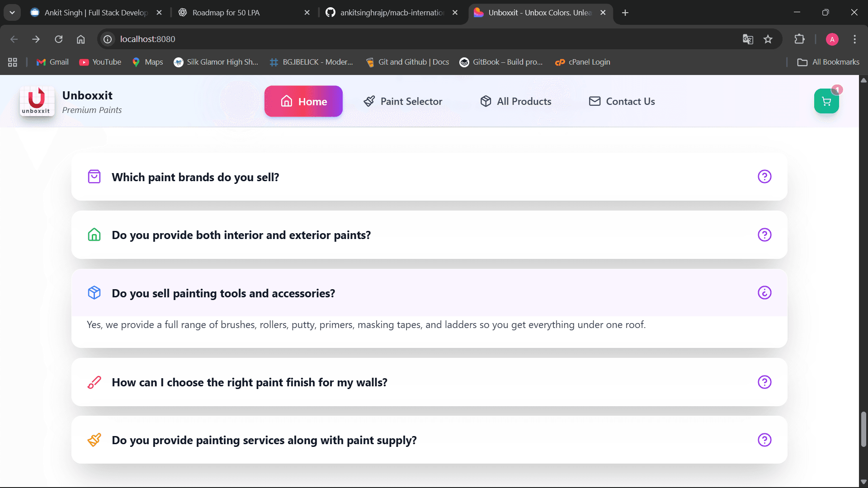Image resolution: width=868 pixels, height=488 pixels.
Task: Click the Contact Us link
Action: pos(622,102)
